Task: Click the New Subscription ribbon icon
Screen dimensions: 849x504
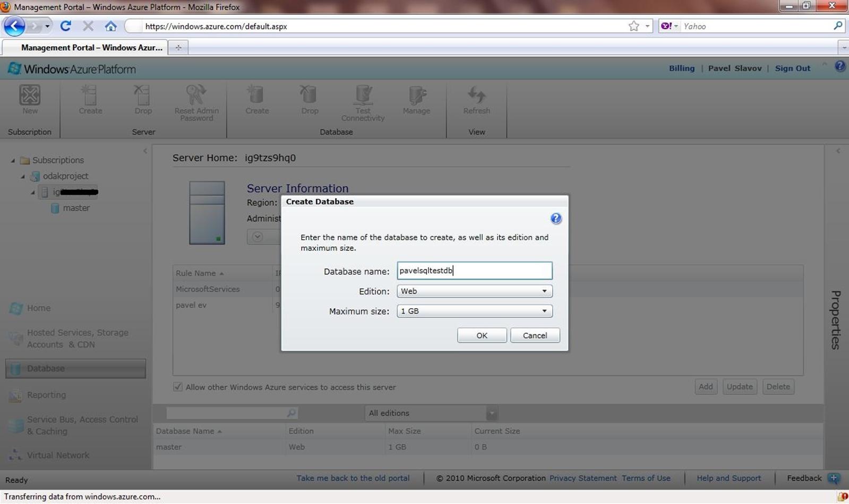Action: click(30, 95)
